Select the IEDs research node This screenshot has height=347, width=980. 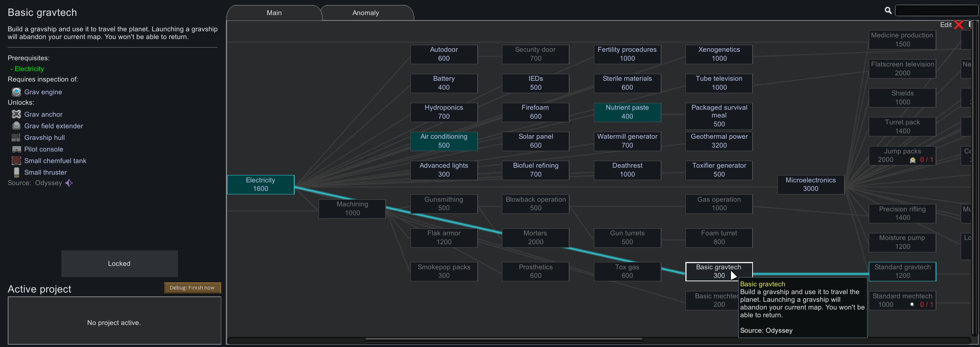(536, 83)
